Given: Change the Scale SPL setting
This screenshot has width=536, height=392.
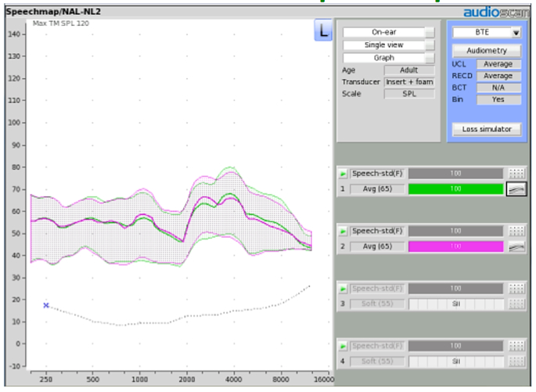Looking at the screenshot, I should 409,94.
